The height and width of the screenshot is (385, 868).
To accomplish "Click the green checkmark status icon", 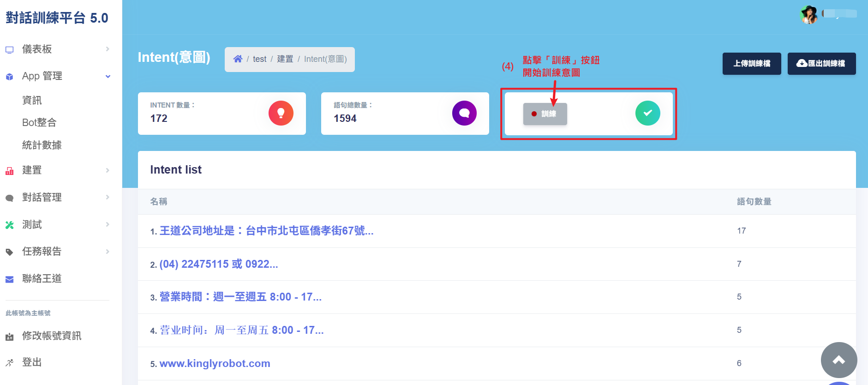I will pos(647,113).
